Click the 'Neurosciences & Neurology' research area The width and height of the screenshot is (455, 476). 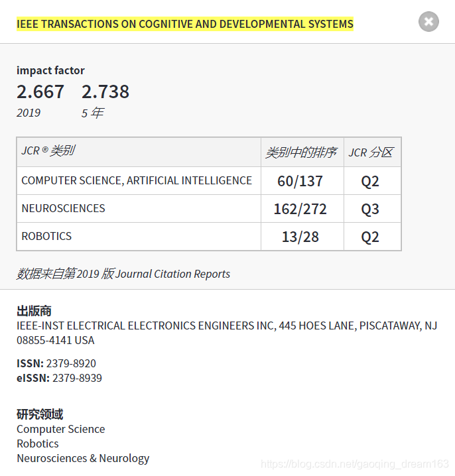click(83, 458)
